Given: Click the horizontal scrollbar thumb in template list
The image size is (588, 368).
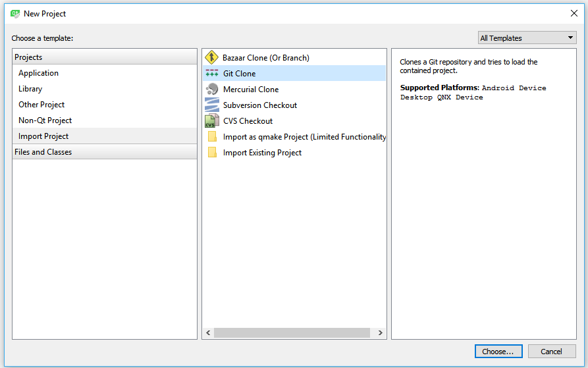Looking at the screenshot, I should coord(292,332).
